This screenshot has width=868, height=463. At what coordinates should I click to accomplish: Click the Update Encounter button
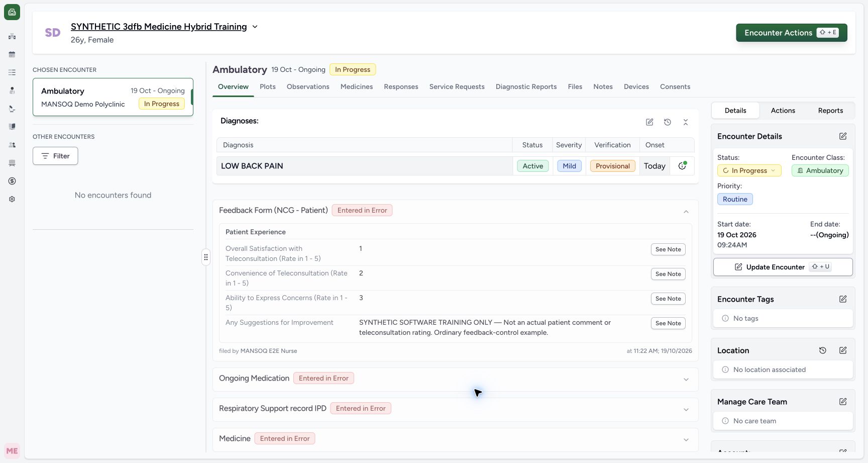(x=783, y=267)
